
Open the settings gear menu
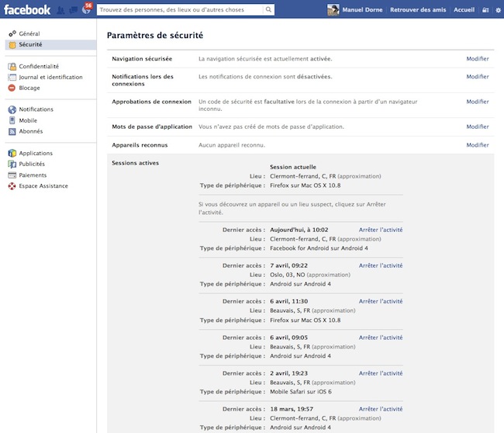(499, 10)
